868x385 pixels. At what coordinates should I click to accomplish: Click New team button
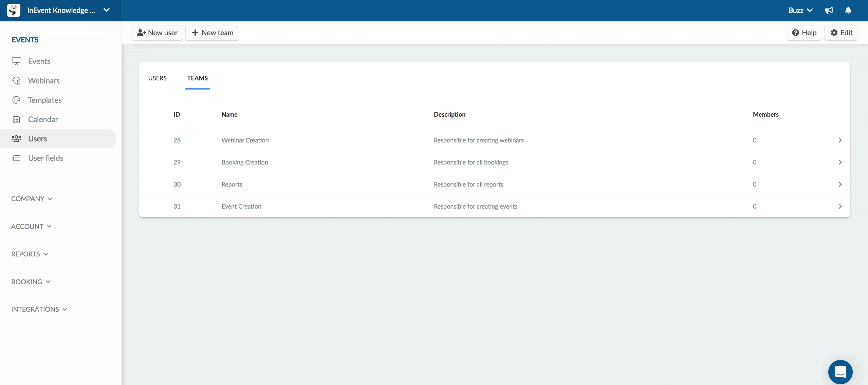[212, 32]
